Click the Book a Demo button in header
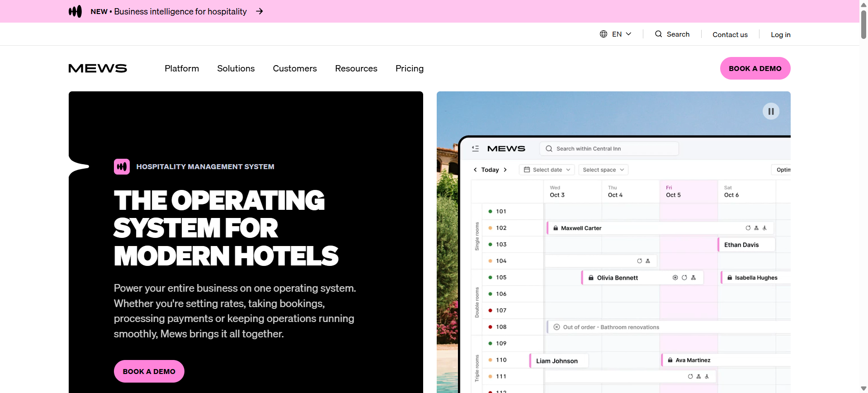 755,68
